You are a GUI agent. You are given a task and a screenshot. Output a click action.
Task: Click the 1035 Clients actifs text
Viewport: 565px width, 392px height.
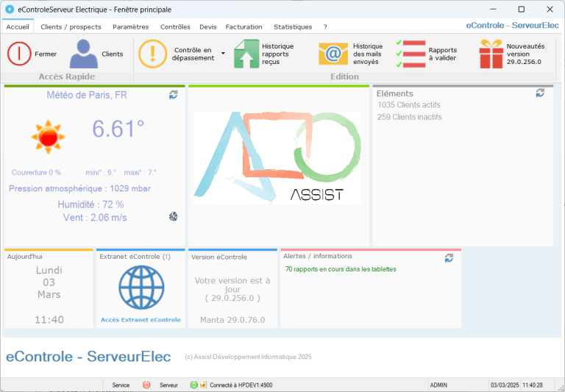tap(409, 105)
